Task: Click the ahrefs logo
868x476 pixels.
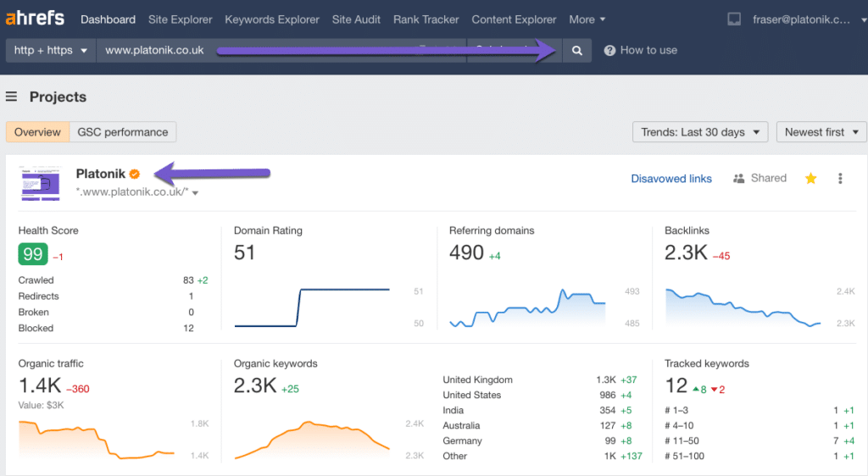Action: click(x=37, y=19)
